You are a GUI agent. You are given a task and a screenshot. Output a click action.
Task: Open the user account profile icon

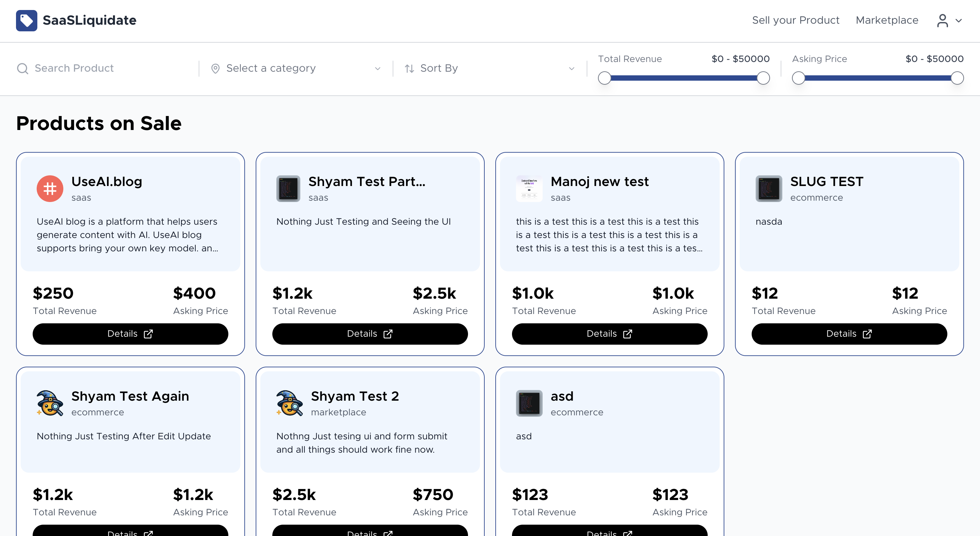(942, 21)
